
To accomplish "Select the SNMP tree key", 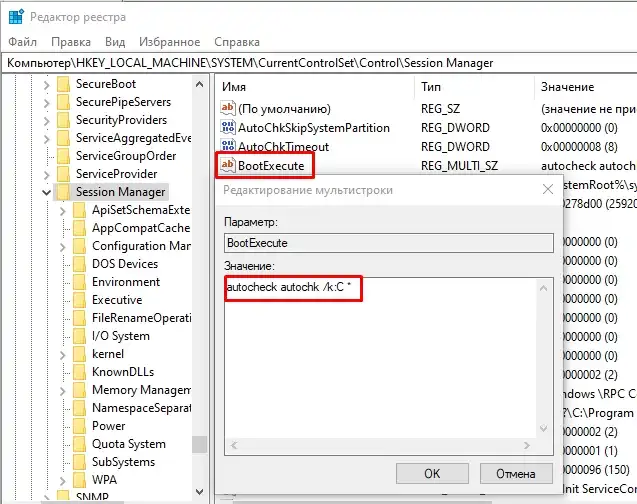I will 92,496.
